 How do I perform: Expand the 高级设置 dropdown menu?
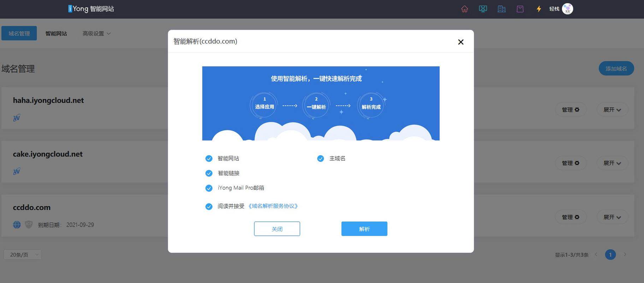96,34
